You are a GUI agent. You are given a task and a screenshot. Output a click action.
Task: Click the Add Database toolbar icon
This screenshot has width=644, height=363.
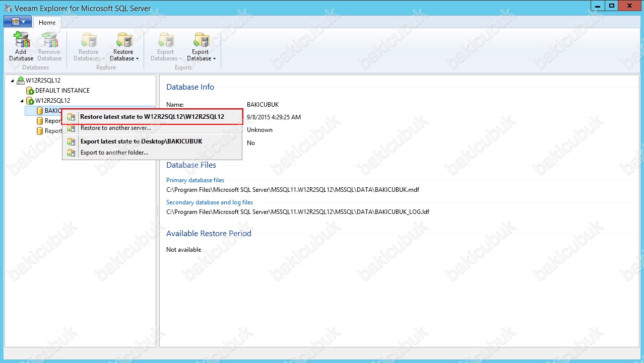coord(21,40)
